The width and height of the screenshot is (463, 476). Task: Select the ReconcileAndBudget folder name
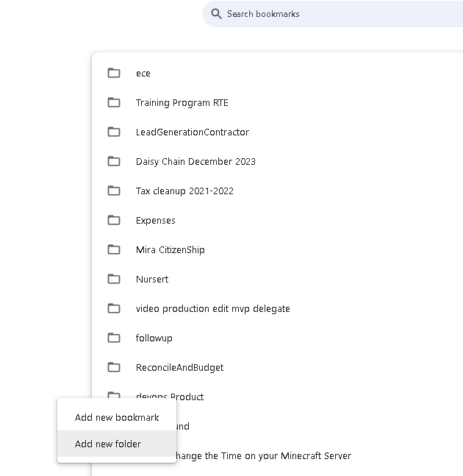coord(179,368)
